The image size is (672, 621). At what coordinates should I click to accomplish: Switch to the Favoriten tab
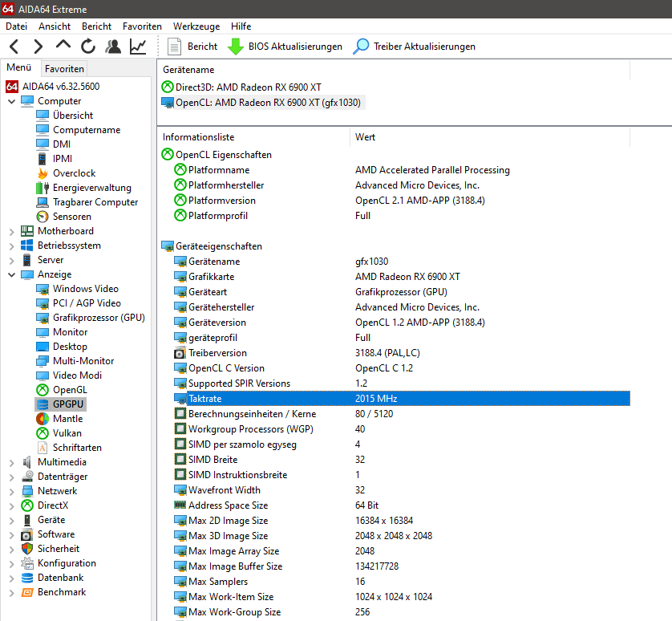point(64,69)
